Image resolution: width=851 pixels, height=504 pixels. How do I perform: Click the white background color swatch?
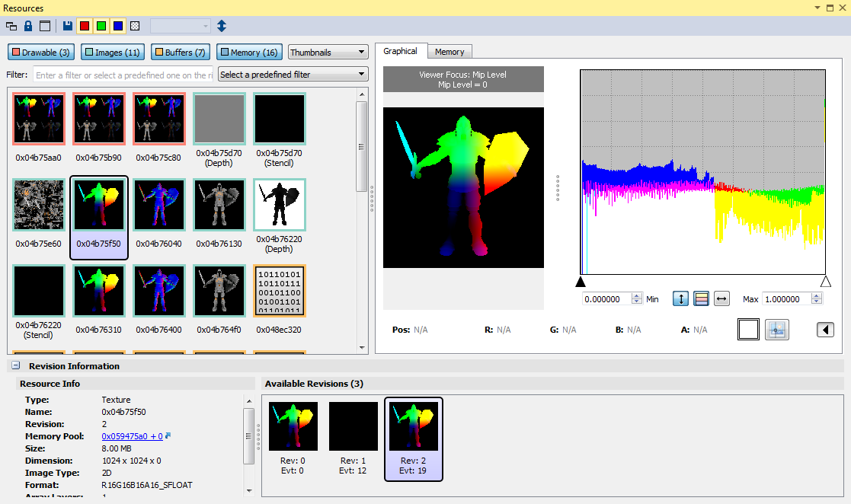click(748, 330)
